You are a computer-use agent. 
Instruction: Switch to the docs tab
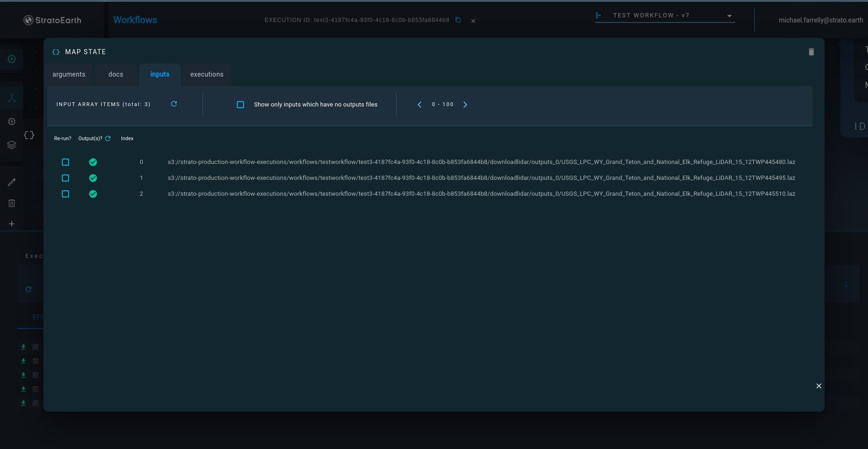pos(116,74)
